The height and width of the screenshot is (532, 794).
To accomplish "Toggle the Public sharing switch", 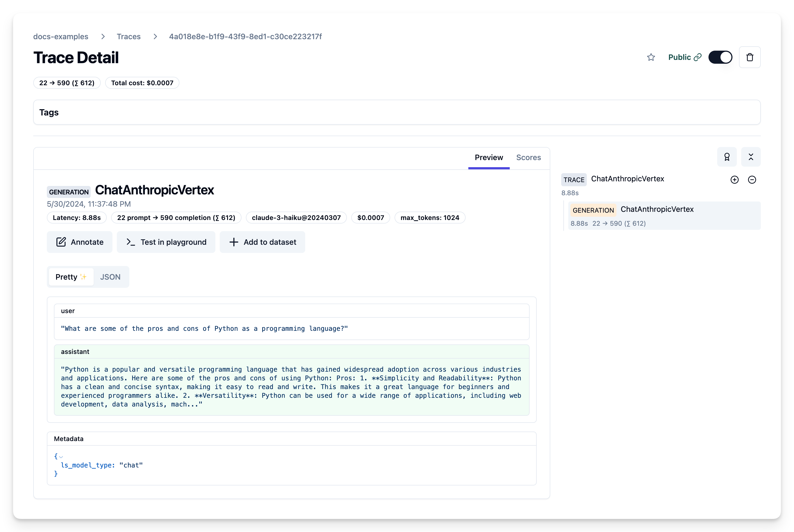I will pyautogui.click(x=720, y=57).
